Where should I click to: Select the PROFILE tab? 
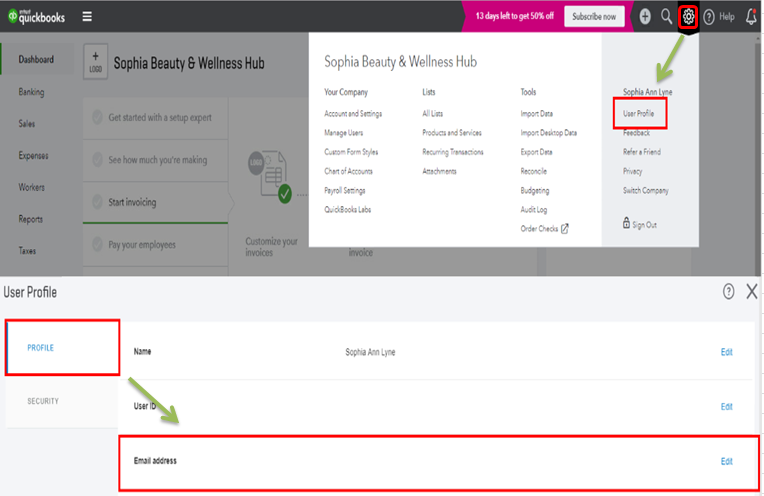(62, 347)
